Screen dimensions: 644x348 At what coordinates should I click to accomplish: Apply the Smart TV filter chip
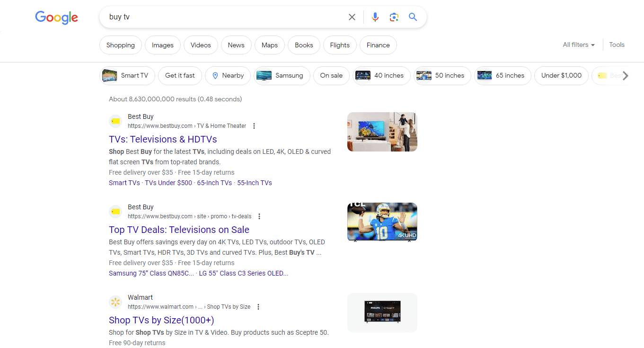click(127, 75)
